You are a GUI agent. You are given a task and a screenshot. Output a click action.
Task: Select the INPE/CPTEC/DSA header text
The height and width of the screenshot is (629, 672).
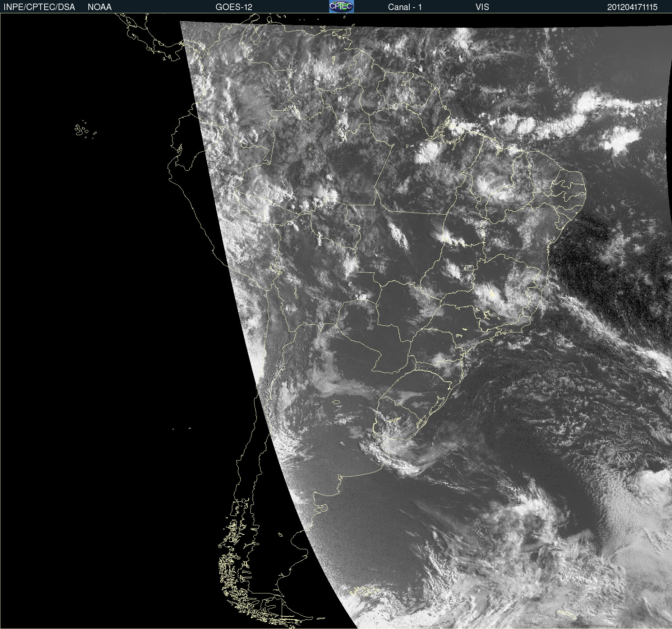(x=39, y=7)
